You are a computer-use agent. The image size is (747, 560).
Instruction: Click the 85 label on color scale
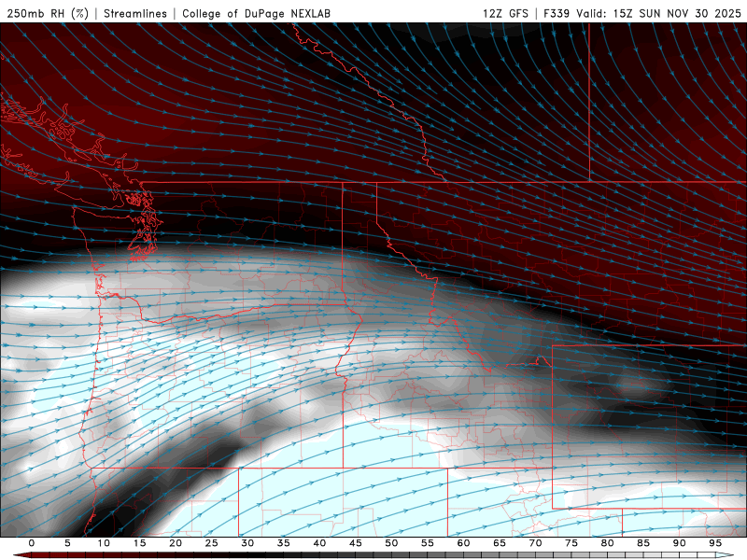(643, 543)
